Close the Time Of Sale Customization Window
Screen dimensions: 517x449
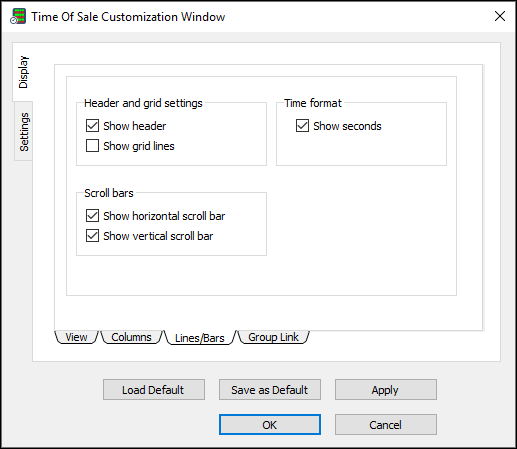coord(500,16)
